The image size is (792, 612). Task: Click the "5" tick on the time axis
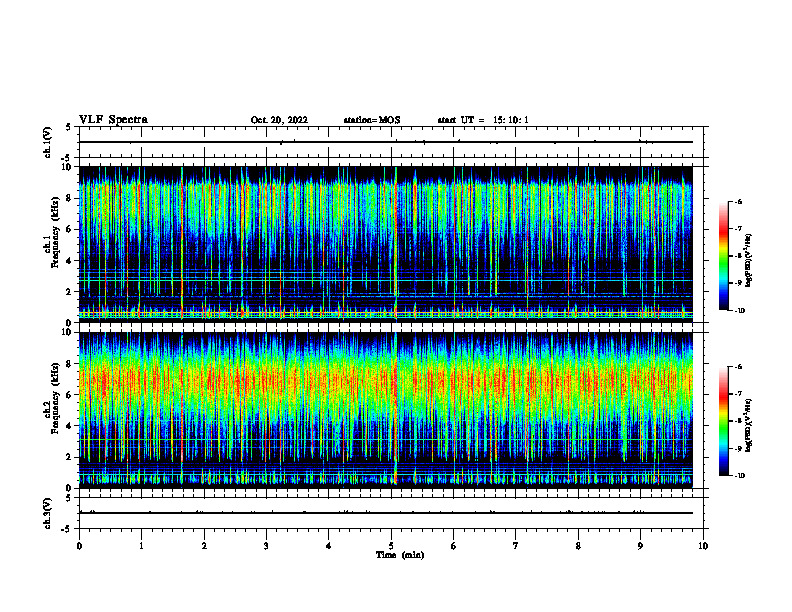click(x=391, y=546)
